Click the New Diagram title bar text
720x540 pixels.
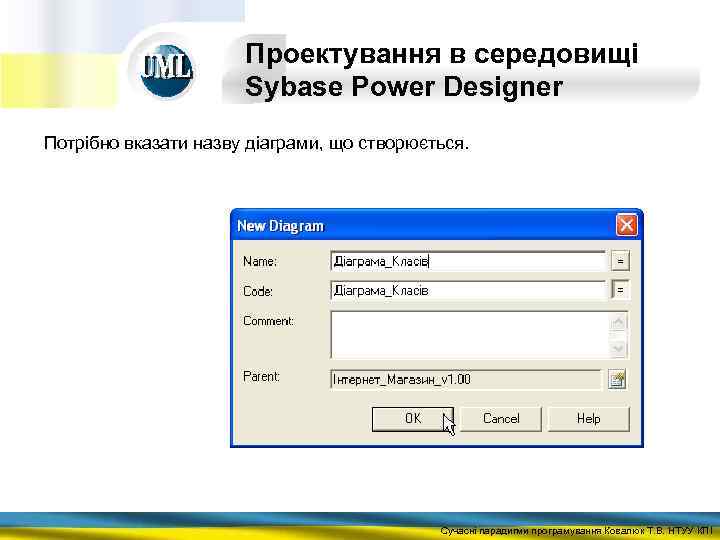click(281, 226)
